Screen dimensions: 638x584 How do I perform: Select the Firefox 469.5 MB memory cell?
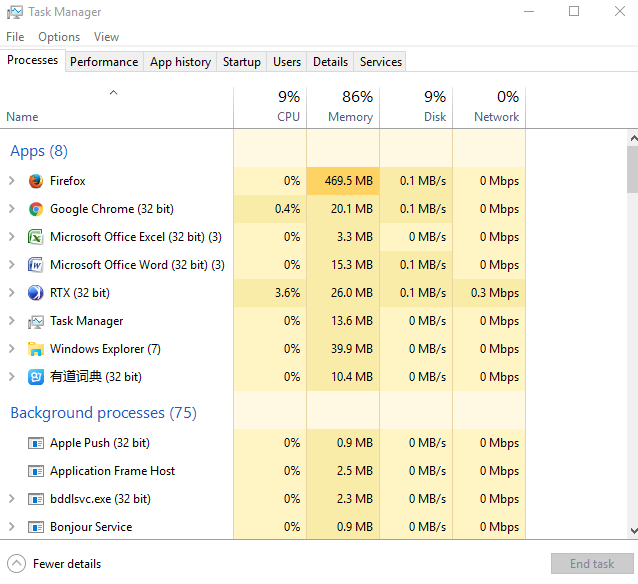click(343, 181)
